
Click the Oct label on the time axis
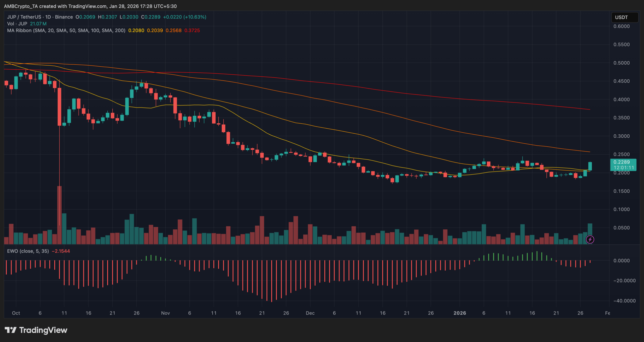[16, 313]
